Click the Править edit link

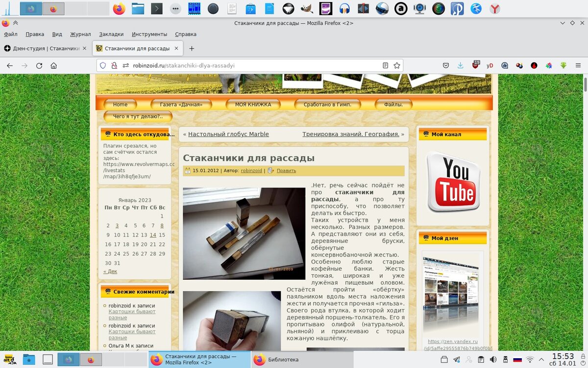tap(286, 171)
